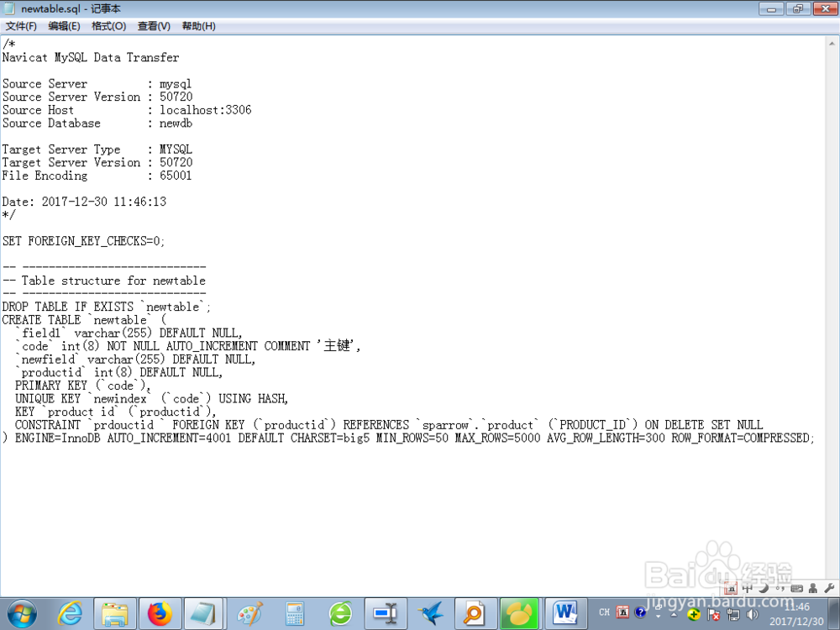The image size is (840, 630).
Task: Click text 'Navicat MySQL Data Transfer'
Action: 91,57
